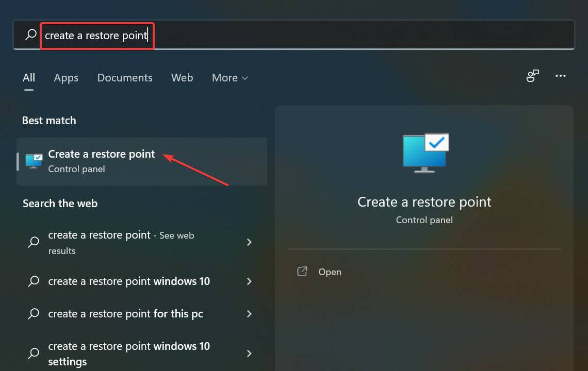Expand 'create a restore point - See web results'
Screen dimensions: 588x371
point(249,242)
